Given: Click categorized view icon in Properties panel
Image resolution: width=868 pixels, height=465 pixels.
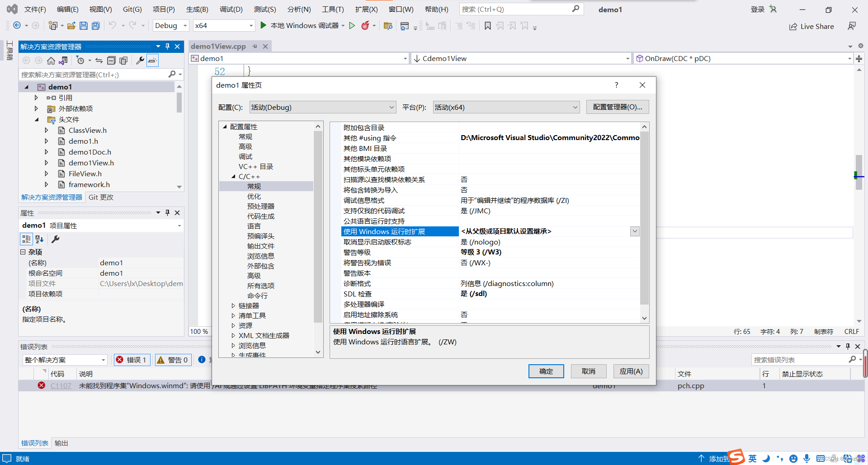Looking at the screenshot, I should click(26, 239).
